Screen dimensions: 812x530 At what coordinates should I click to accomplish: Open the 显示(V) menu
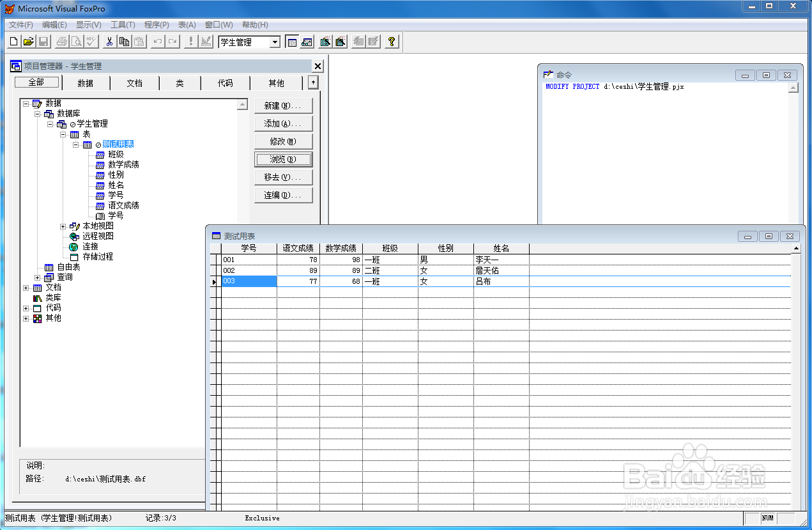88,25
